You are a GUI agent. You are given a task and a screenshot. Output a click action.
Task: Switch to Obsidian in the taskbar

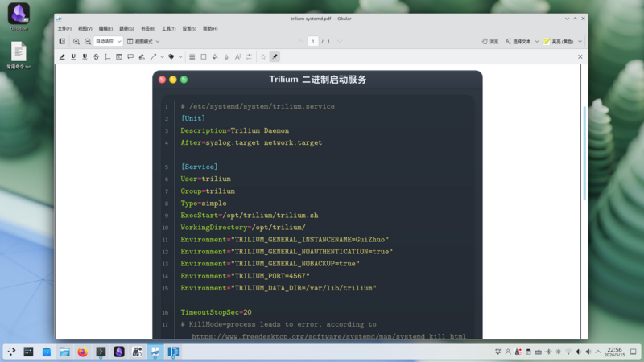pos(119,352)
